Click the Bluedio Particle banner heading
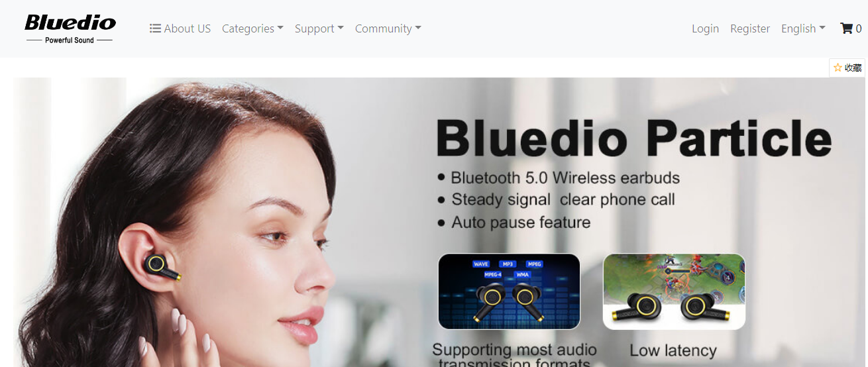 pos(633,138)
